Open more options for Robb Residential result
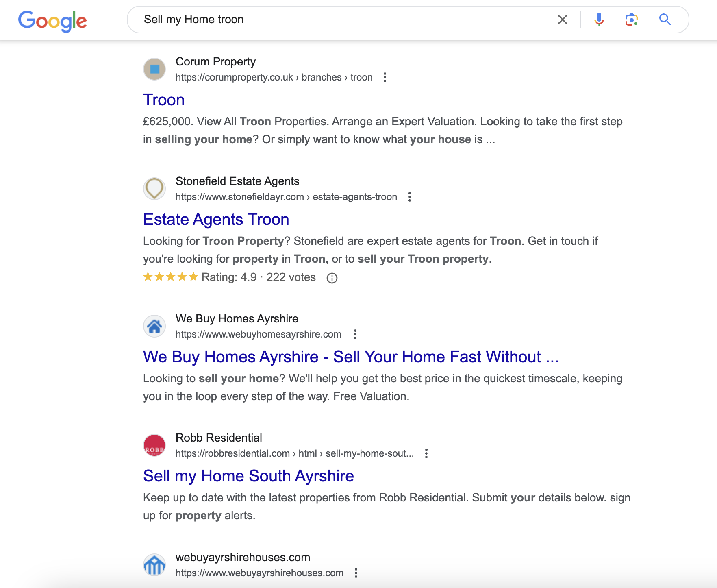 click(x=426, y=453)
